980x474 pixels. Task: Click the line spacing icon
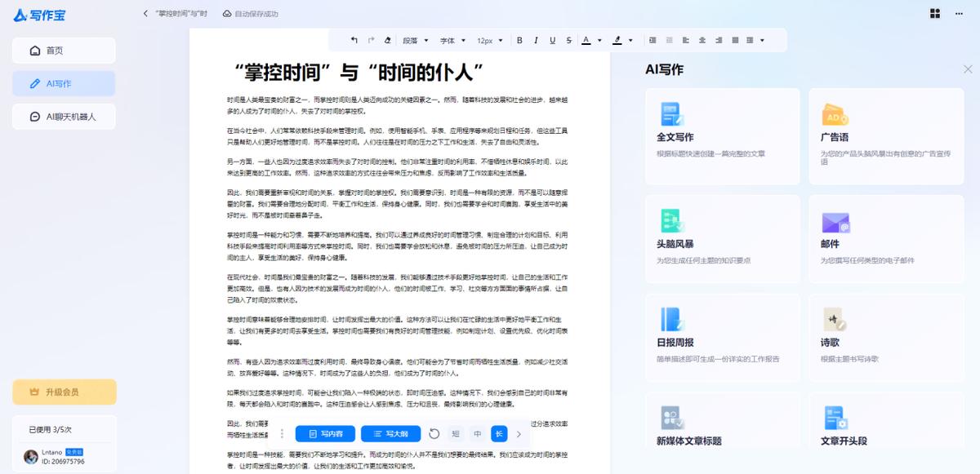tap(750, 40)
